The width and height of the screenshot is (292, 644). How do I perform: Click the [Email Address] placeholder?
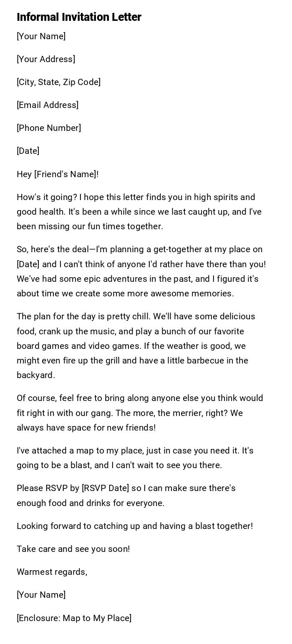point(48,105)
